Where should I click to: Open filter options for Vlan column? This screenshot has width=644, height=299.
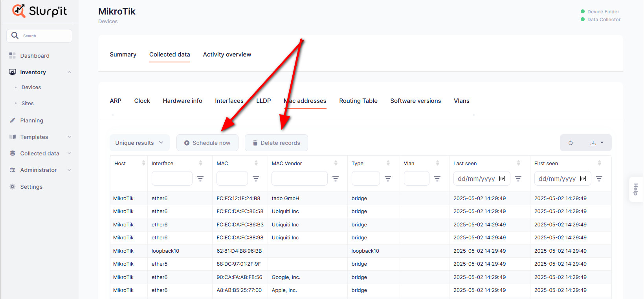[437, 179]
